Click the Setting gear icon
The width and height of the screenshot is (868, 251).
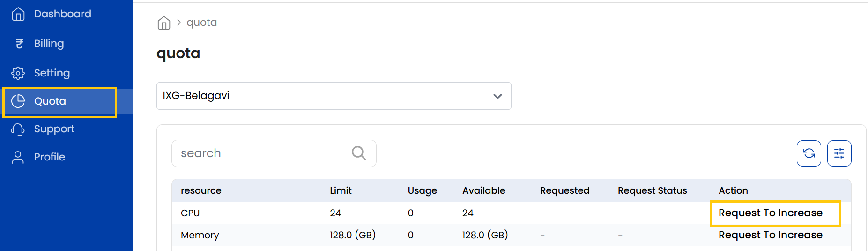pyautogui.click(x=18, y=73)
